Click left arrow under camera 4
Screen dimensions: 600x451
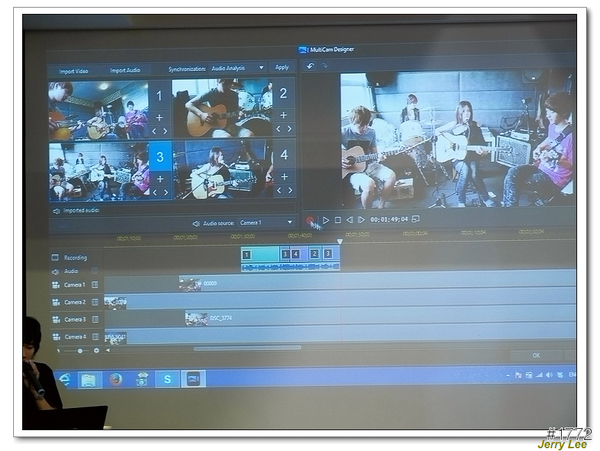[x=279, y=190]
